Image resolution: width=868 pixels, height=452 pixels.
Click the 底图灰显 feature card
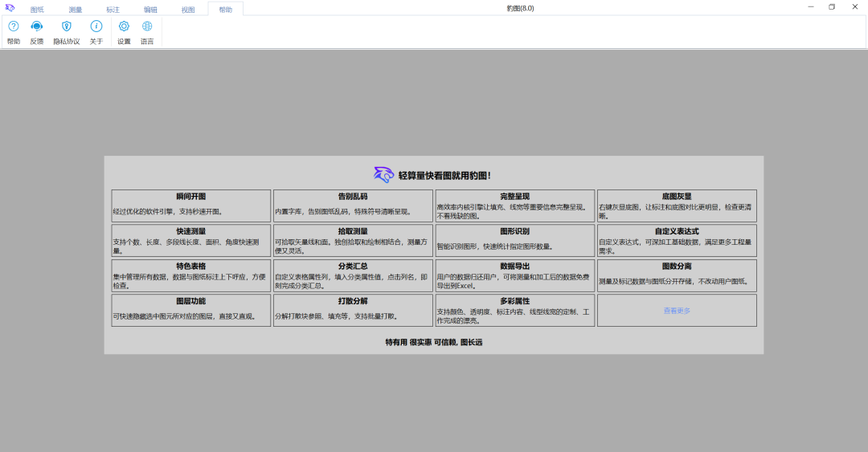(677, 206)
